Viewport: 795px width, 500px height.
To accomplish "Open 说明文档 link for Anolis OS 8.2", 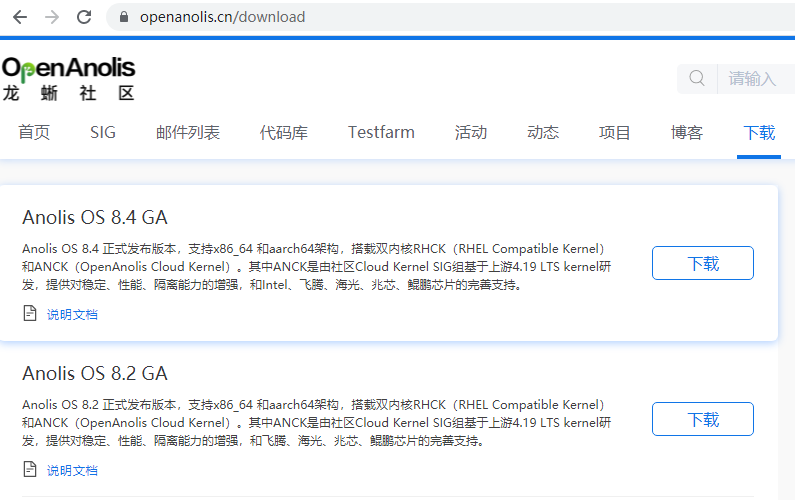I will pyautogui.click(x=72, y=471).
